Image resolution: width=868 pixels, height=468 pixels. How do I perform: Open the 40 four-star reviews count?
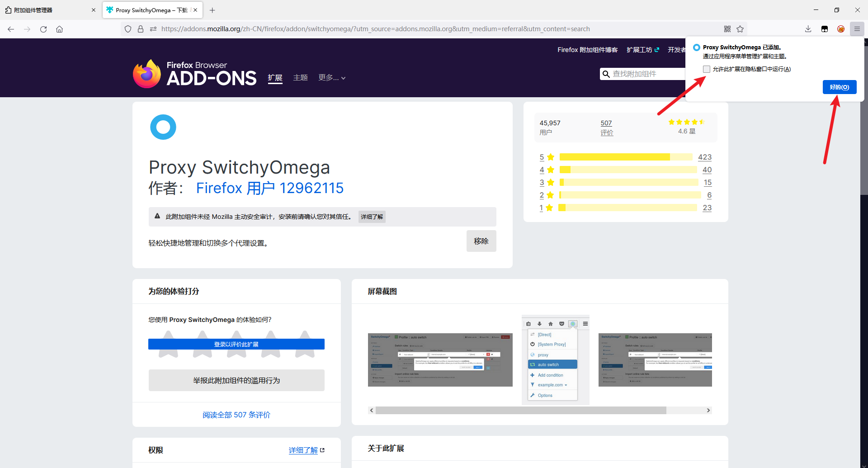coord(707,170)
